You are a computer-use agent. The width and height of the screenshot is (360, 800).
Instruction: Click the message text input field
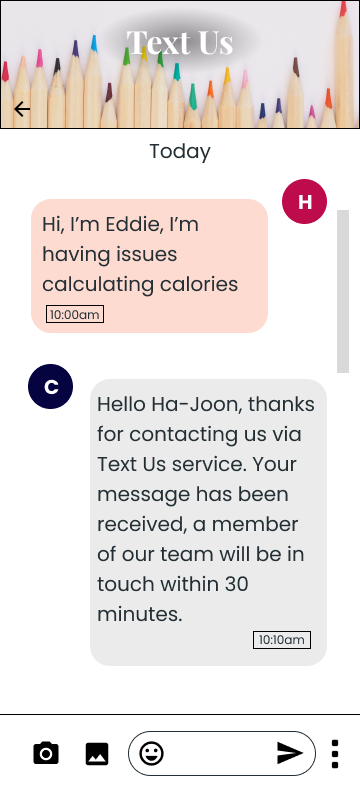pos(222,753)
